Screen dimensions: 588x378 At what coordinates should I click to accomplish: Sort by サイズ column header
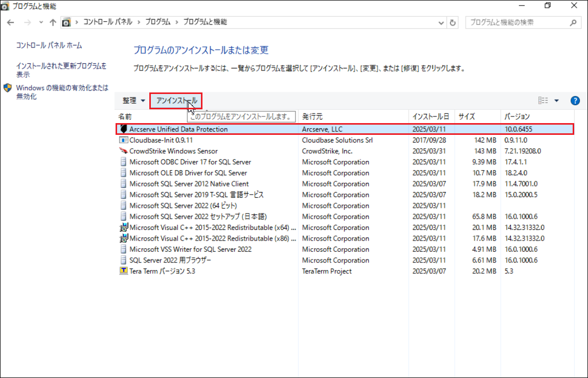466,116
